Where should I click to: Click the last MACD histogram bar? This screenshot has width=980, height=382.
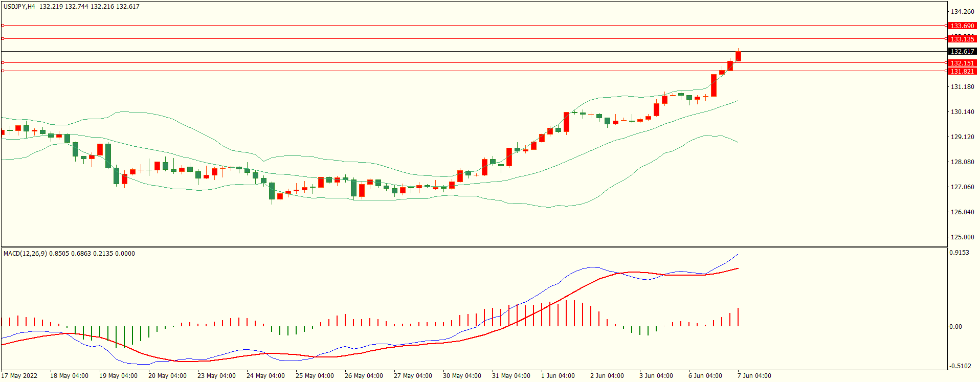(x=738, y=317)
